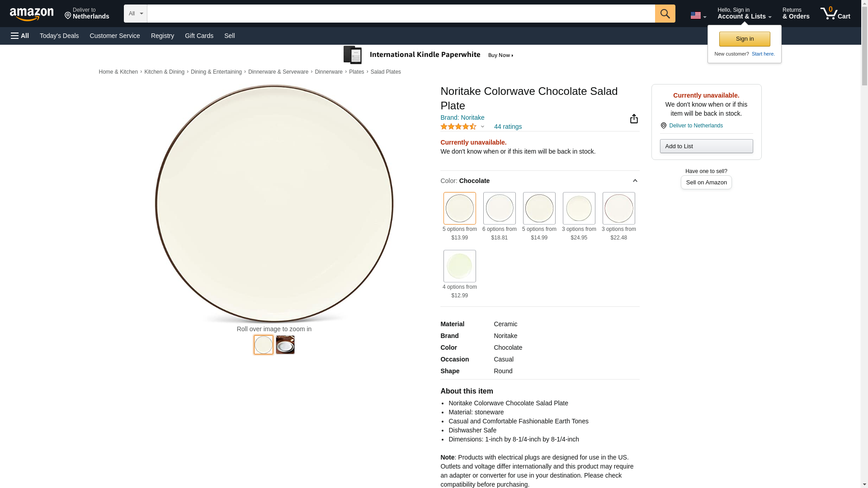This screenshot has height=488, width=868.
Task: Choose the green $12.99 color option
Action: point(459,266)
